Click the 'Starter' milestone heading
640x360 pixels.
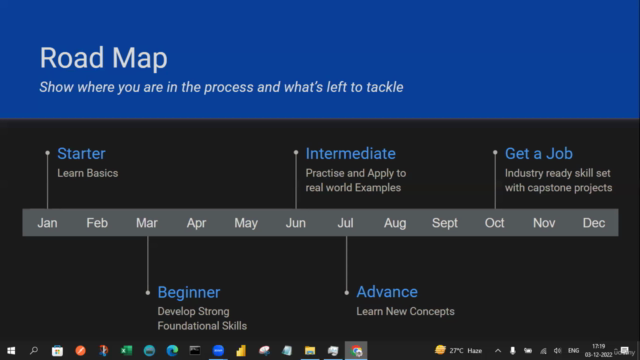click(x=81, y=153)
